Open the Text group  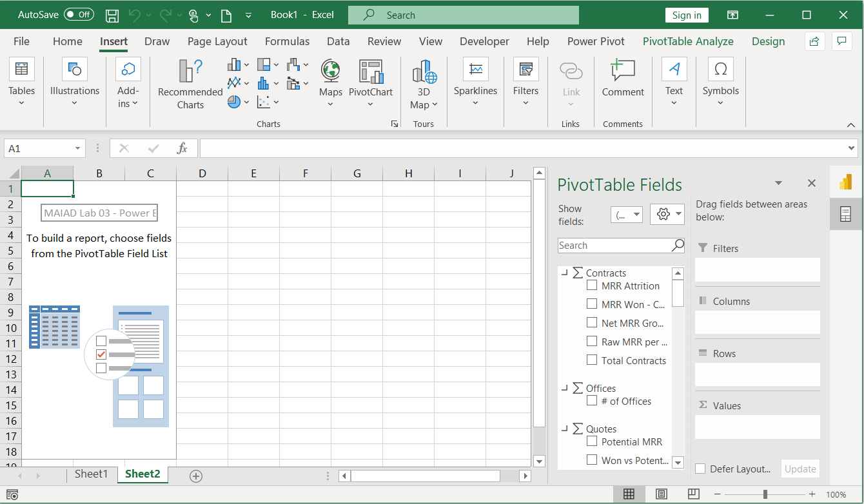(x=674, y=82)
